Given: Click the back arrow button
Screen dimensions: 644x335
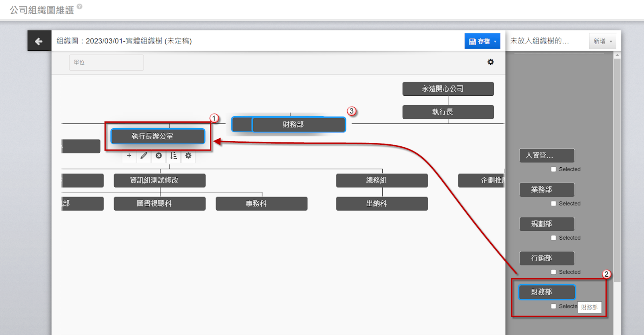Looking at the screenshot, I should (39, 41).
